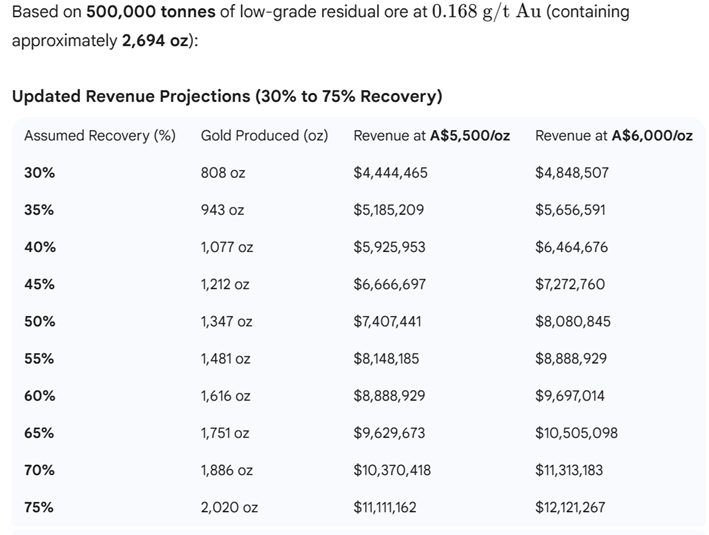Click the $8,080,845 revenue cell
709x535 pixels.
(572, 322)
